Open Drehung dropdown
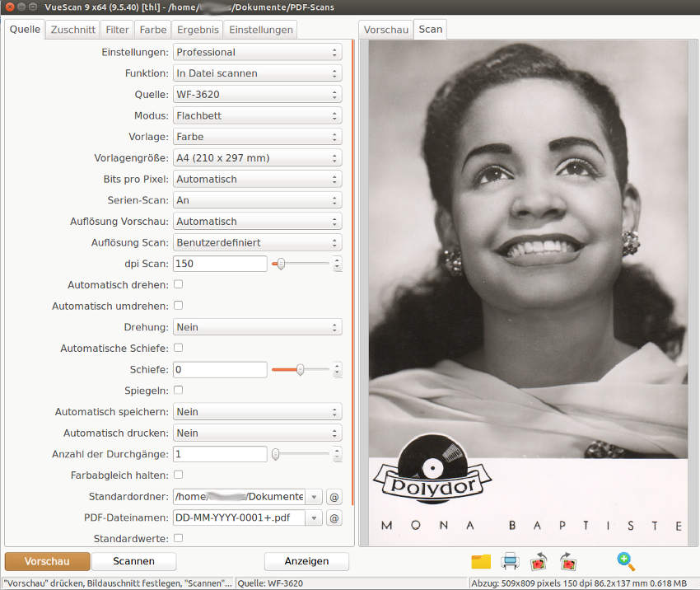700x590 pixels. click(x=257, y=327)
